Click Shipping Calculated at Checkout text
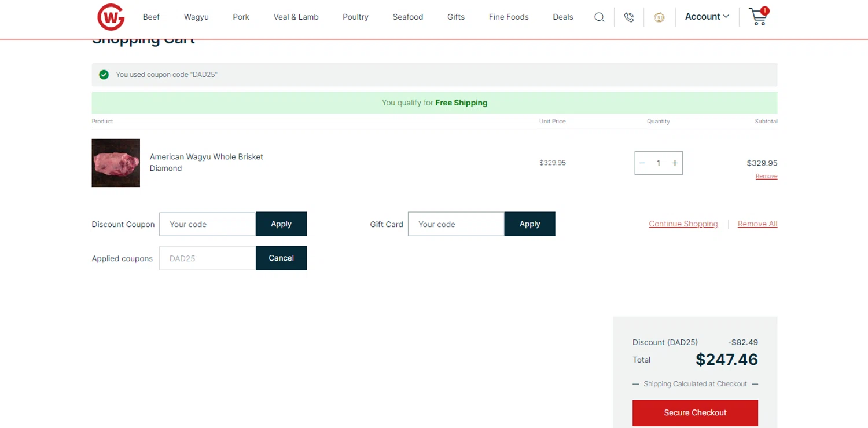This screenshot has height=428, width=868. (695, 384)
